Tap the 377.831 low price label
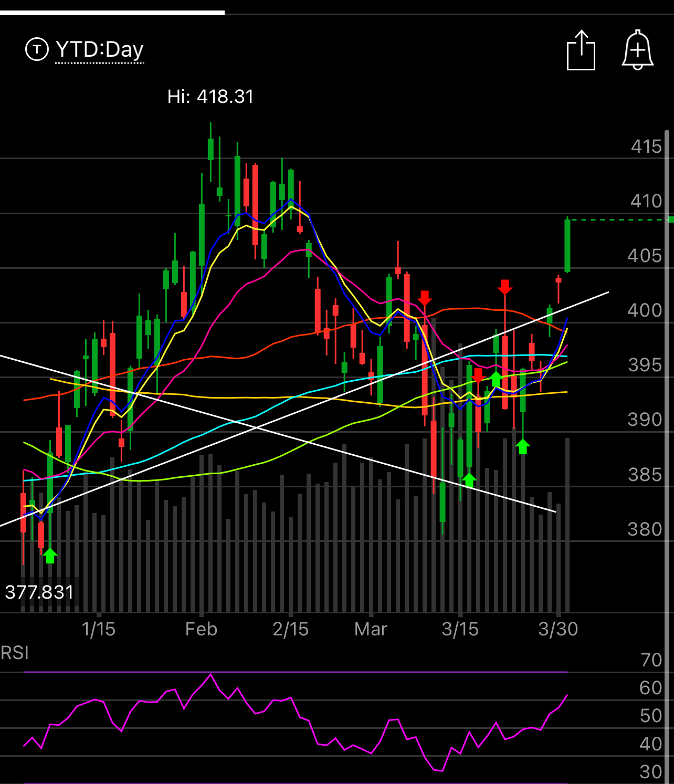The width and height of the screenshot is (674, 784). 39,592
